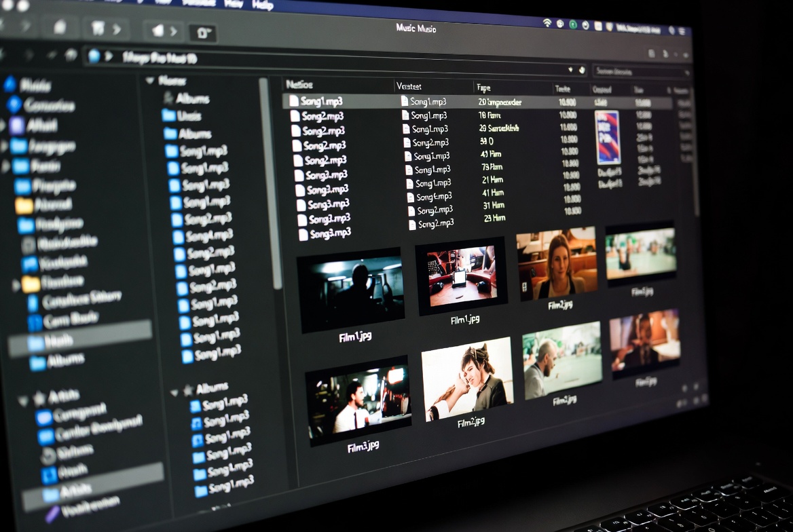Screen dimensions: 793x532
Task: Click the purple pen icon at sidebar bottom
Action: [52, 514]
